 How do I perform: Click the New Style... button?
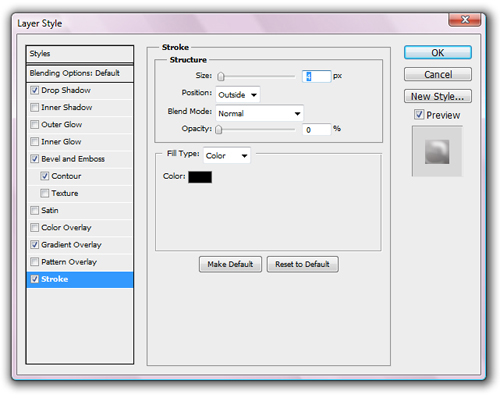pyautogui.click(x=438, y=96)
